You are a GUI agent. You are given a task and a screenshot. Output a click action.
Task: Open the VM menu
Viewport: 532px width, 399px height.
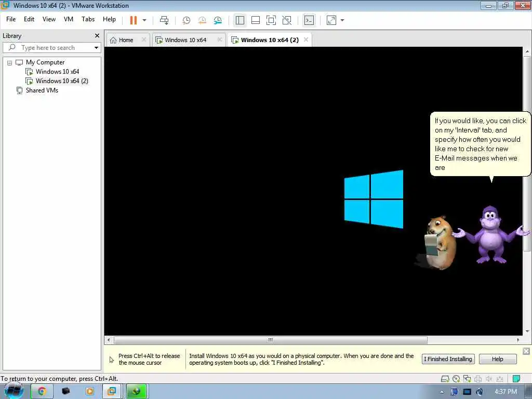pyautogui.click(x=69, y=19)
